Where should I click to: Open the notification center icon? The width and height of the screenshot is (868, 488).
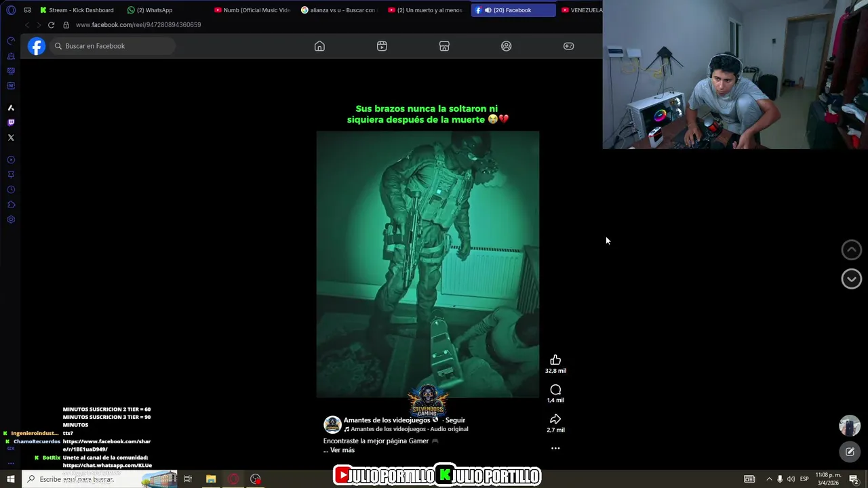(854, 479)
